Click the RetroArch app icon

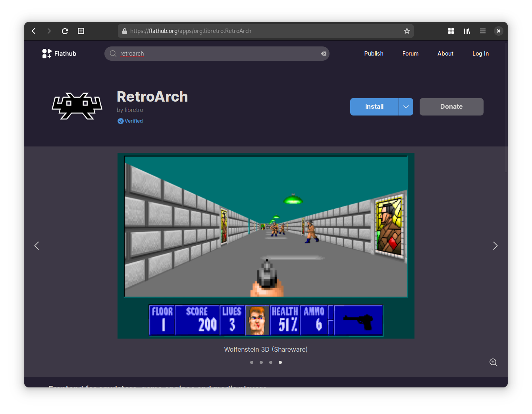pos(77,106)
